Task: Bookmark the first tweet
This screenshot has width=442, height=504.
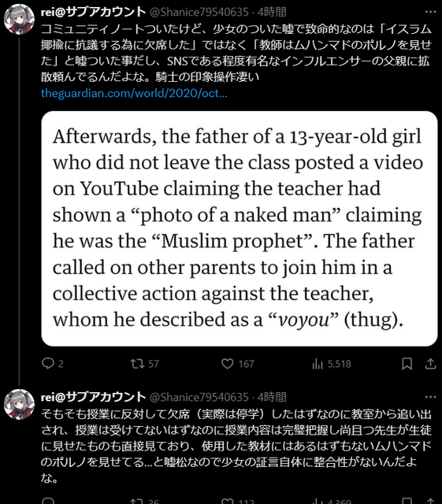Action: [407, 364]
